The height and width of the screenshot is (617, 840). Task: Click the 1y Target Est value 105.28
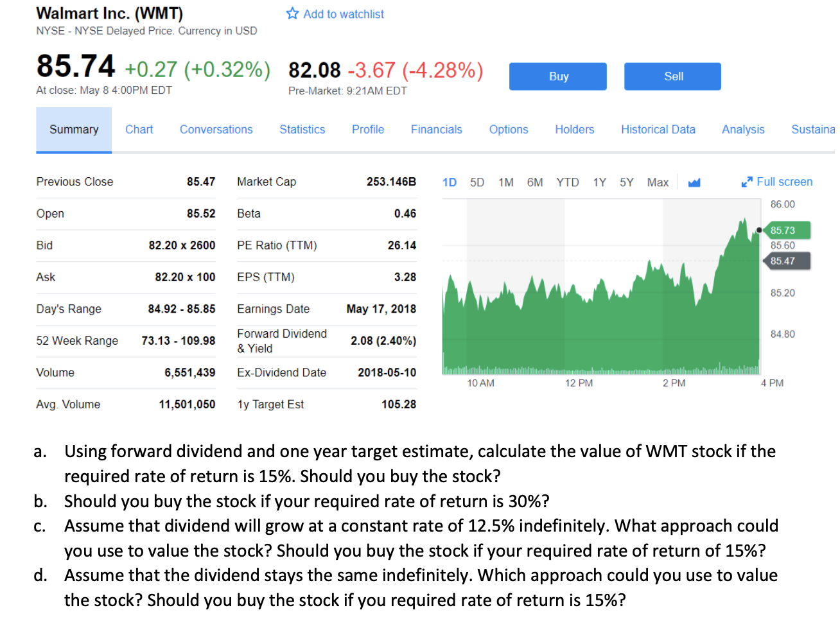coord(399,404)
